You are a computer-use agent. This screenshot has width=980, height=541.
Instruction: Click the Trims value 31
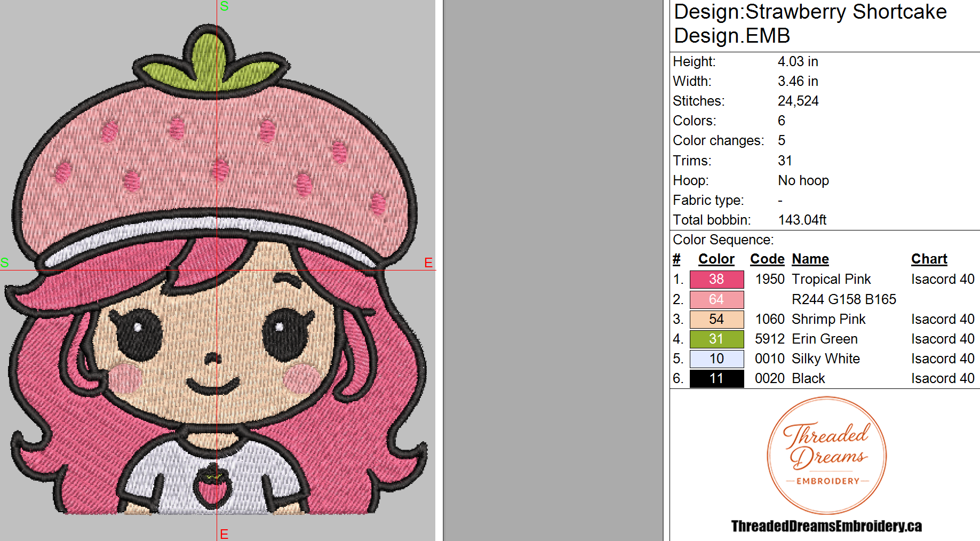[785, 161]
